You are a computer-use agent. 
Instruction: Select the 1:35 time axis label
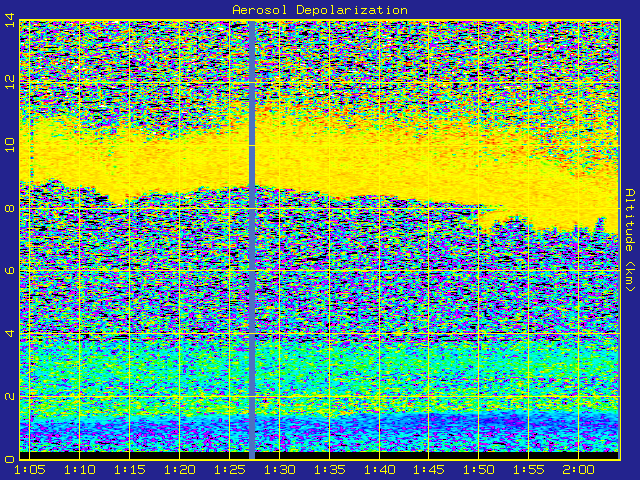coord(330,470)
